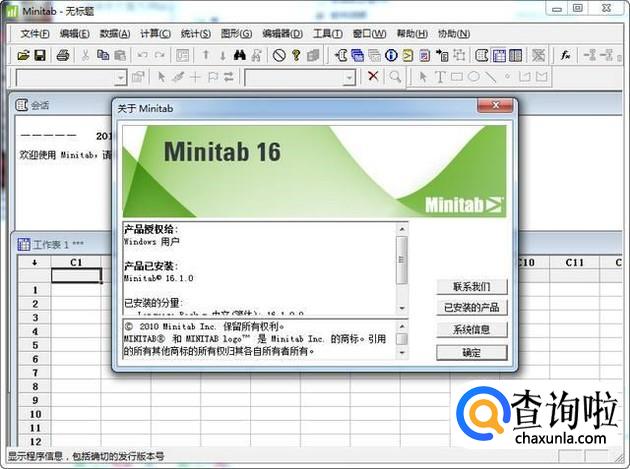Cancel operation with the circle-slash icon
The height and width of the screenshot is (469, 630).
pyautogui.click(x=279, y=55)
